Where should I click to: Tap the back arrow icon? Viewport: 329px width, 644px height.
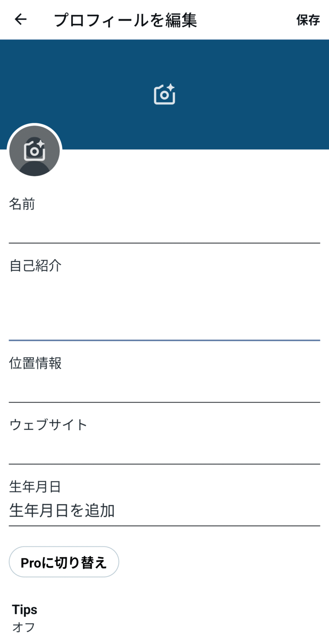[21, 19]
